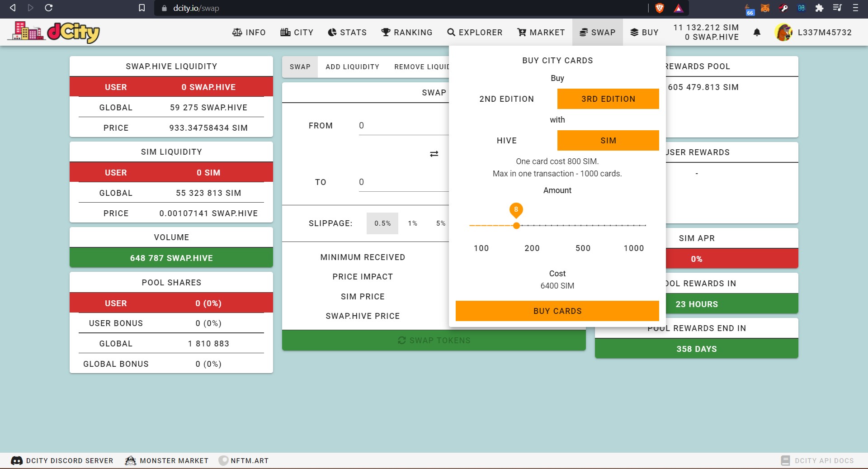Click the NFTM.ART circle icon

pos(223,460)
